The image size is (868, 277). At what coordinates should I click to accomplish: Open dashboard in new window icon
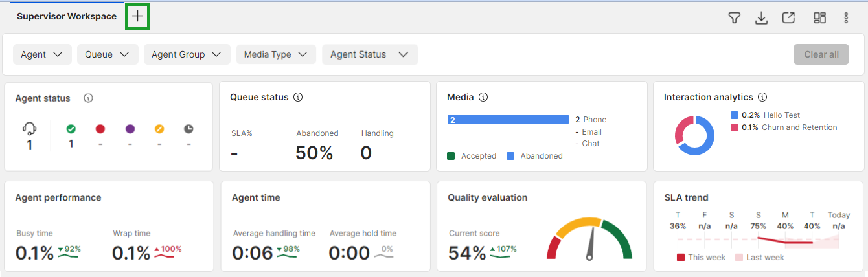788,18
